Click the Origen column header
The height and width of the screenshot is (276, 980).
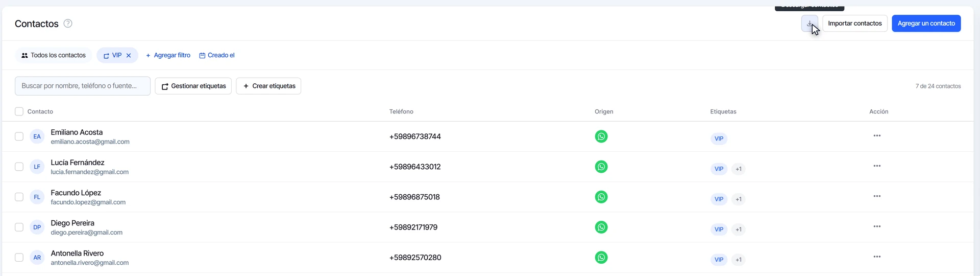604,111
